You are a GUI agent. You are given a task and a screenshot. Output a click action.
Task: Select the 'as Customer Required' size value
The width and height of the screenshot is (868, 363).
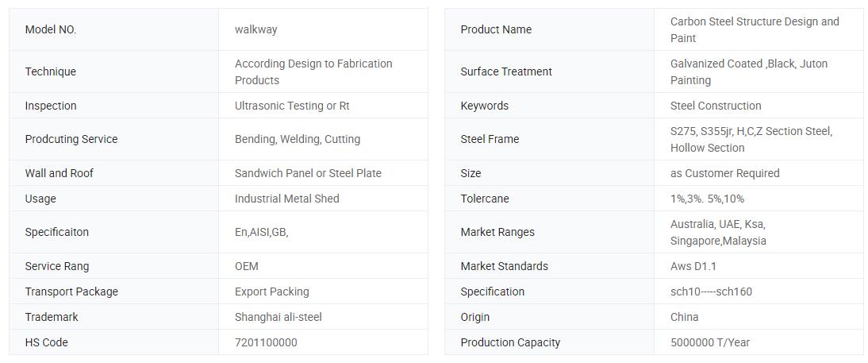coord(724,173)
